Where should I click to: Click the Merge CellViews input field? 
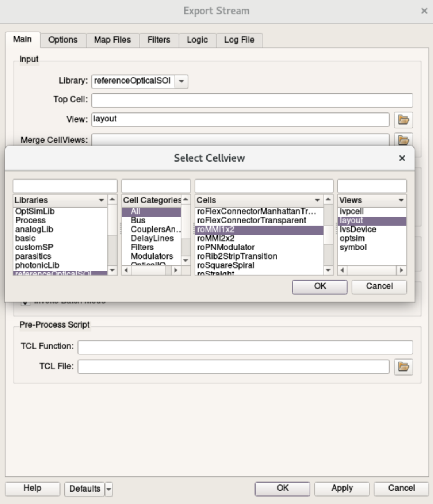click(x=241, y=139)
